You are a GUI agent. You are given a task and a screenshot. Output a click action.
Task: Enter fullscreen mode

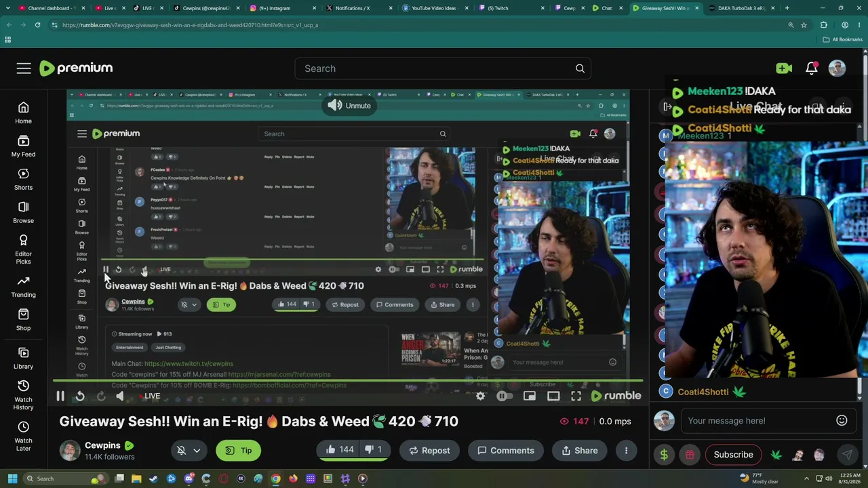(x=576, y=396)
